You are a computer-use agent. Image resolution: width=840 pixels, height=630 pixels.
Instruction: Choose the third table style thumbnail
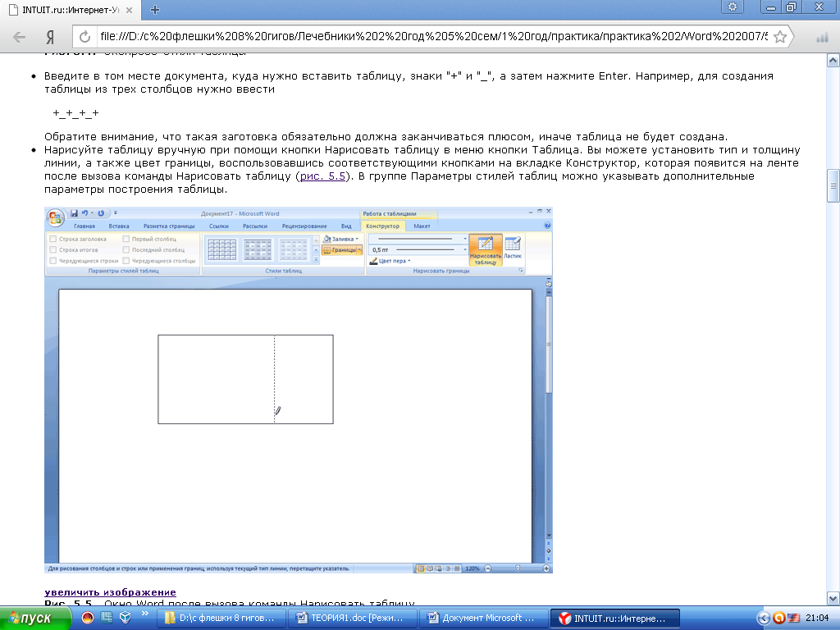294,249
